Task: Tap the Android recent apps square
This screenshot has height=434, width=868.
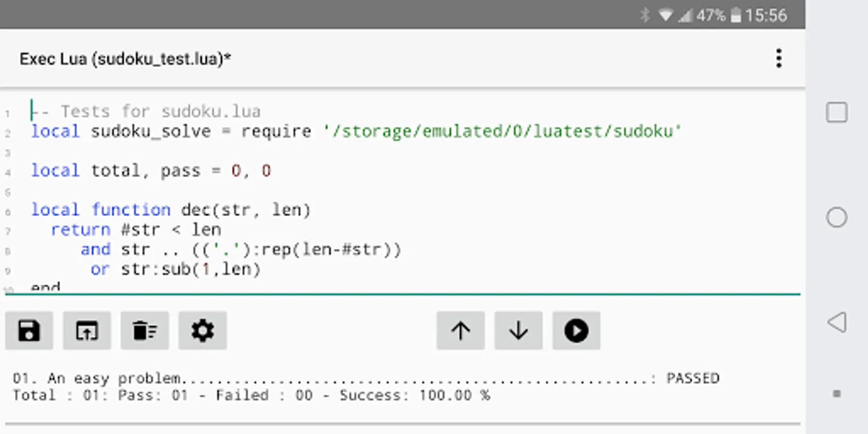Action: [x=837, y=112]
